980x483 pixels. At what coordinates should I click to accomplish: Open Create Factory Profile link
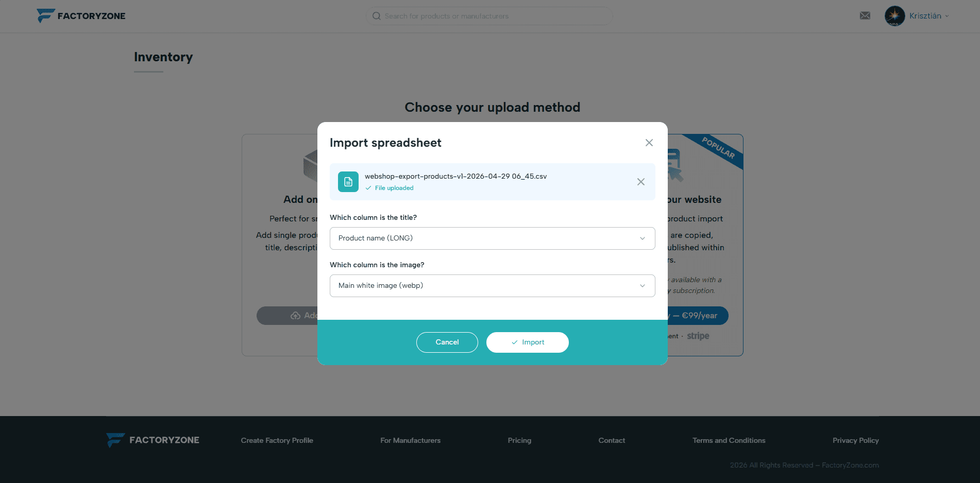coord(277,440)
